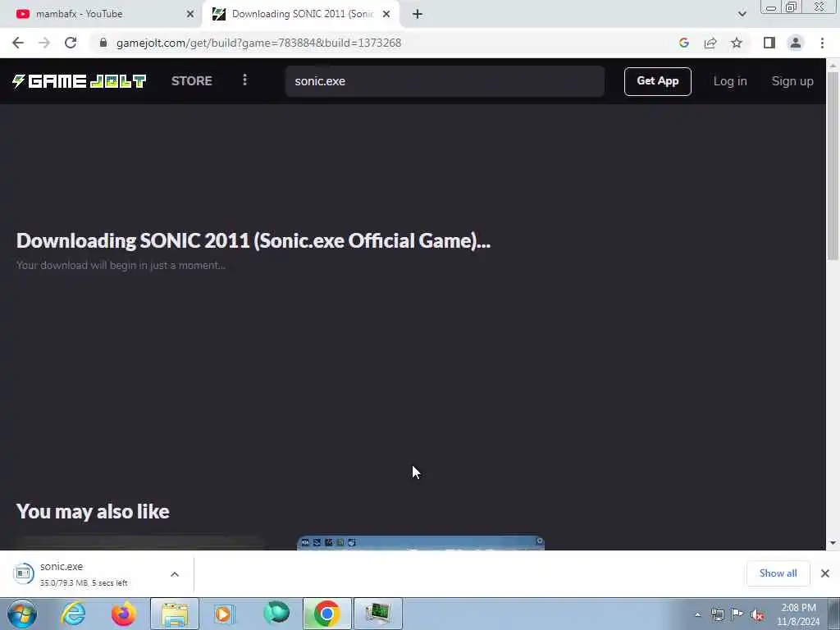Click the game thumbnail under You may also like
Screen dimensions: 840x630
pos(421,542)
